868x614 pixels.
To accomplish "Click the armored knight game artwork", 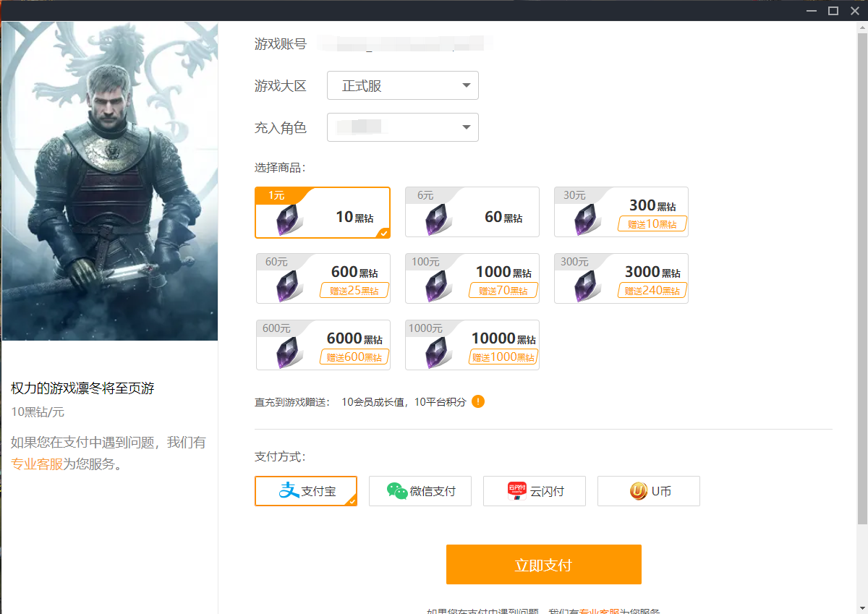I will point(110,181).
